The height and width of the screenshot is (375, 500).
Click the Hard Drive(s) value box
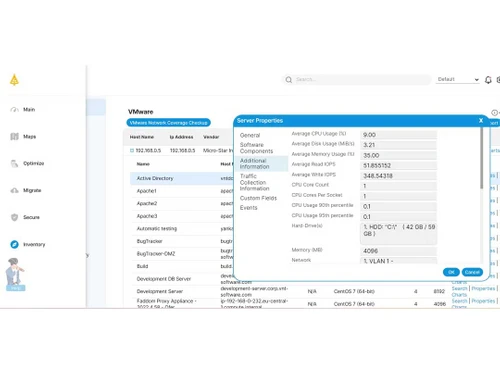coord(398,233)
